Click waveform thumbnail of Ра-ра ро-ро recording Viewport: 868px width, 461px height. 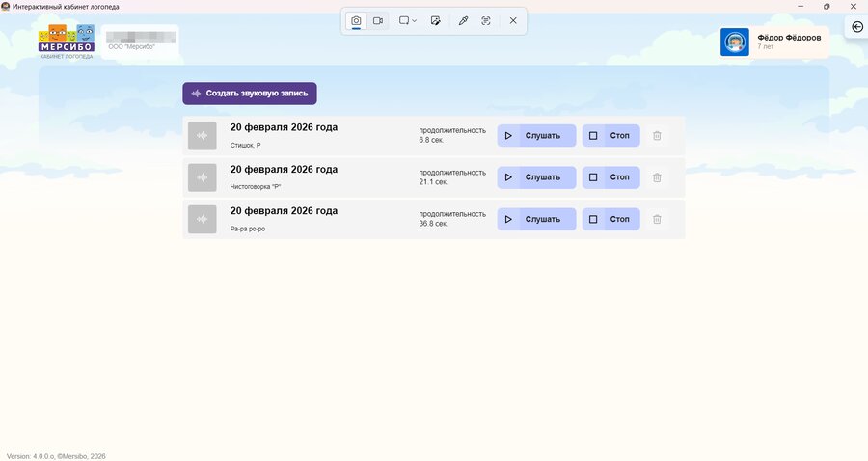click(x=203, y=219)
